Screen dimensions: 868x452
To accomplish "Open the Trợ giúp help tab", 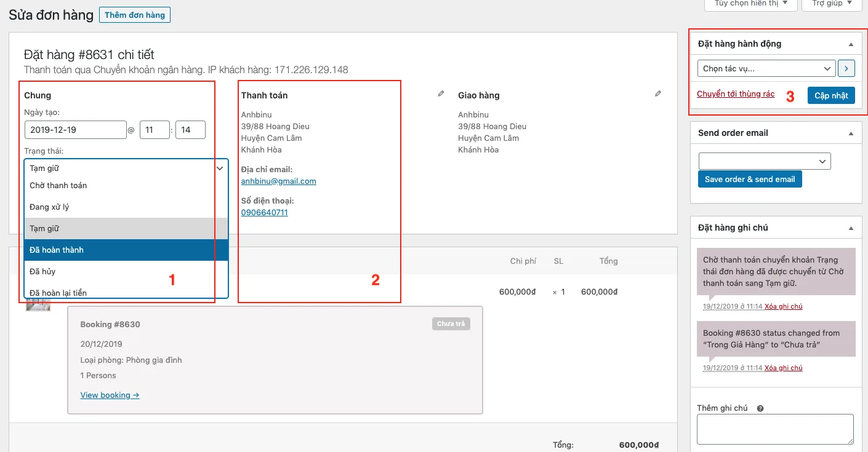I will click(x=832, y=4).
